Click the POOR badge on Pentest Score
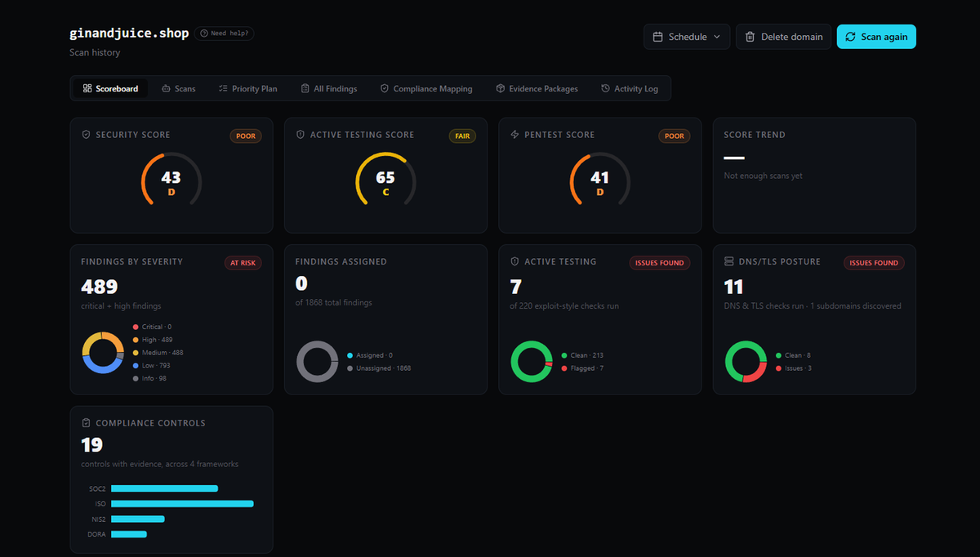This screenshot has width=980, height=557. pyautogui.click(x=675, y=136)
